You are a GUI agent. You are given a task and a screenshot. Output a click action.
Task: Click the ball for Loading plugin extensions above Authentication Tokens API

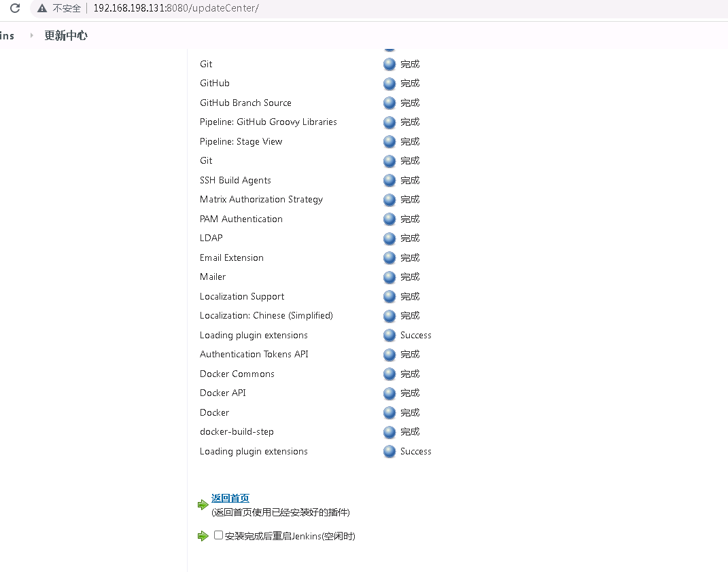coord(389,335)
